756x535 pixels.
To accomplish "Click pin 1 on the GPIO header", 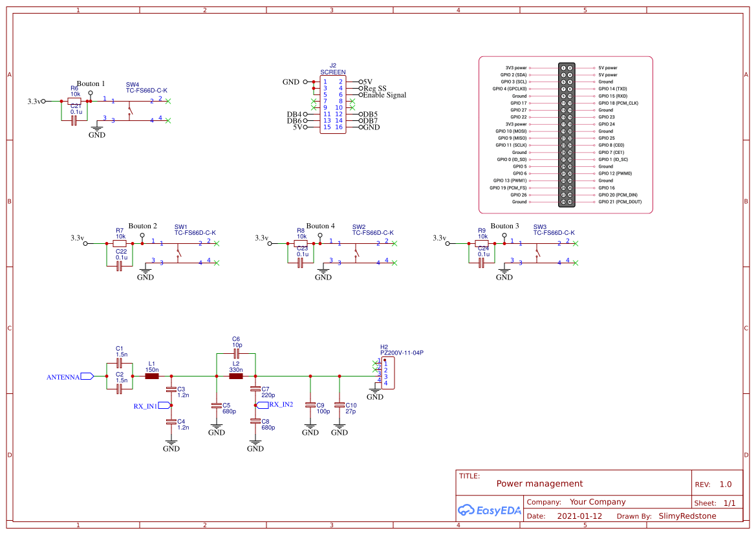I will (x=563, y=67).
